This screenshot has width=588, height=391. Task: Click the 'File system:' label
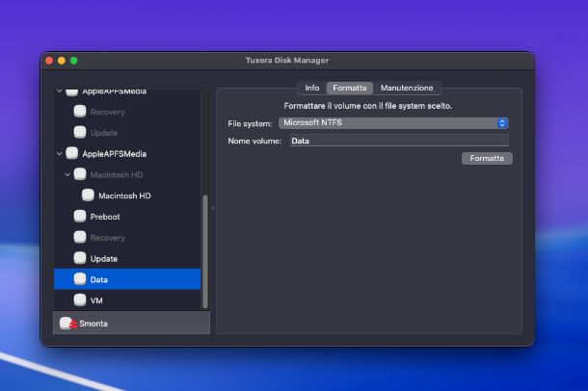click(250, 123)
